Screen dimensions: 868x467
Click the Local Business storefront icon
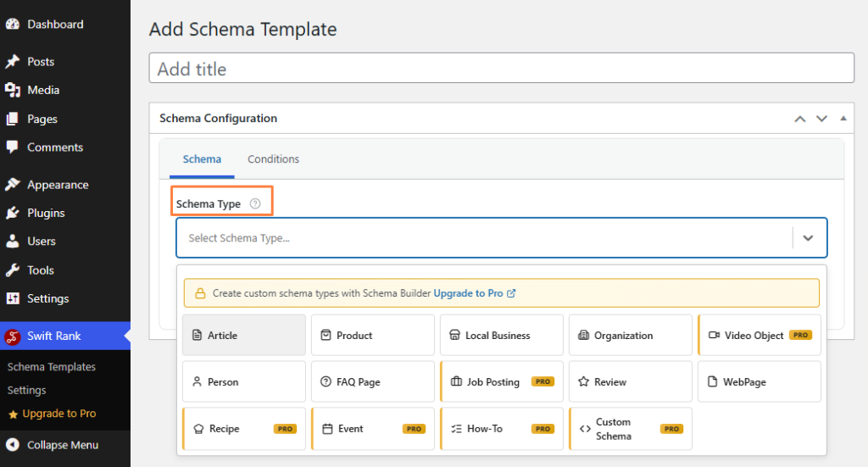[x=454, y=335]
